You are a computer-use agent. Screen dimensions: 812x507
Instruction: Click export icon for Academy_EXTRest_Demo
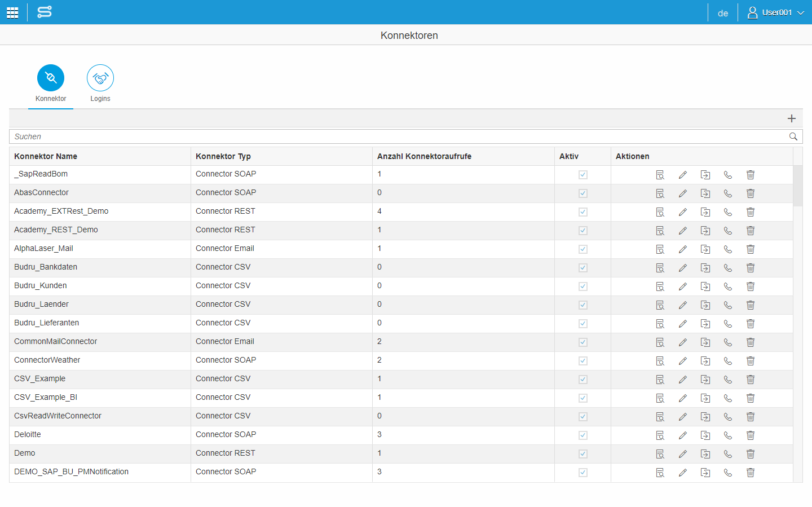coord(705,212)
